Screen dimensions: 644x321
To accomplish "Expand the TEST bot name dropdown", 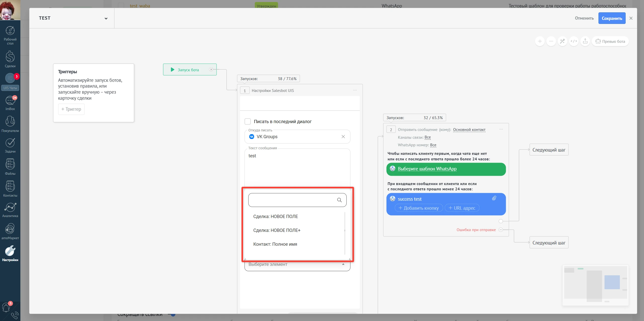I will 106,18.
